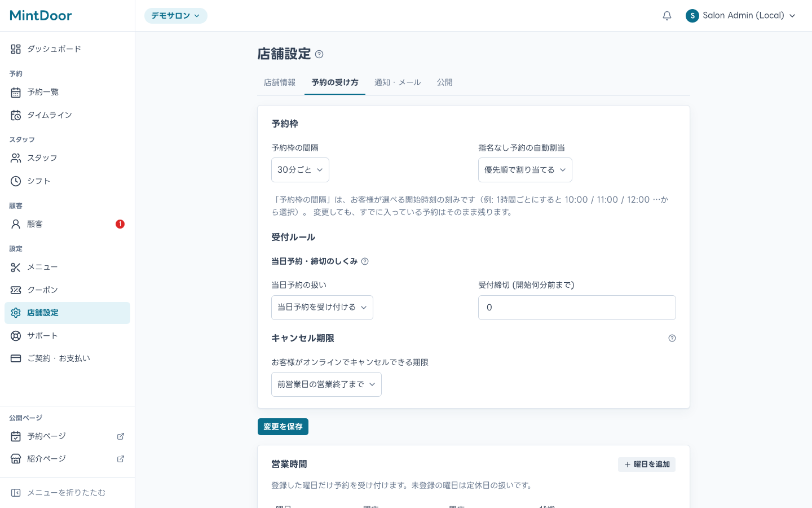Image resolution: width=812 pixels, height=508 pixels.
Task: Open タイムライン from sidebar
Action: [x=67, y=115]
